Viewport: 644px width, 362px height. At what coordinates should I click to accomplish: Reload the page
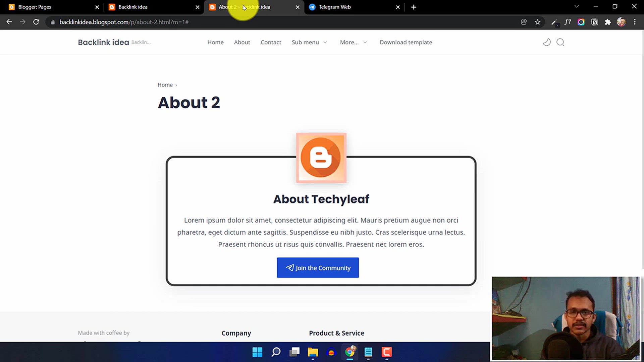pyautogui.click(x=36, y=22)
